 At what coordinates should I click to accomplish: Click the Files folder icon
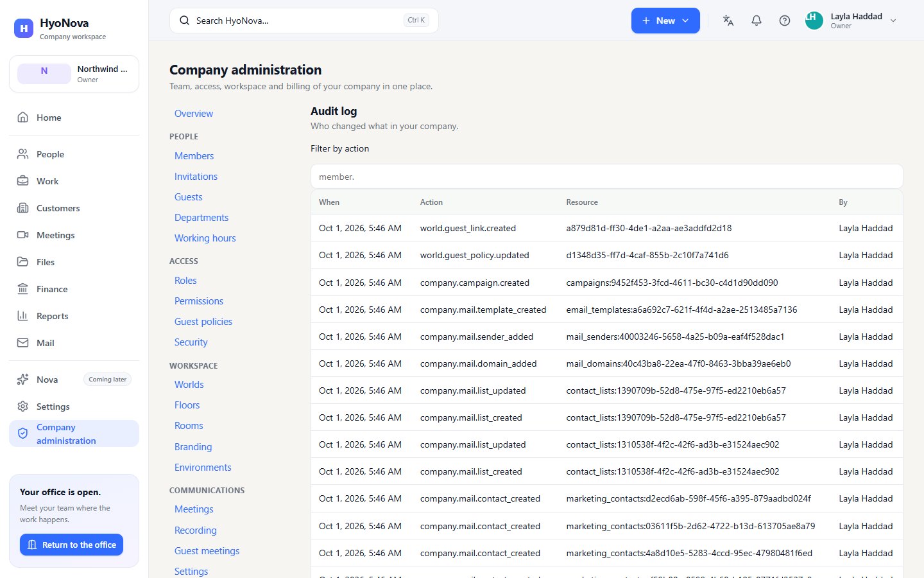pos(23,262)
